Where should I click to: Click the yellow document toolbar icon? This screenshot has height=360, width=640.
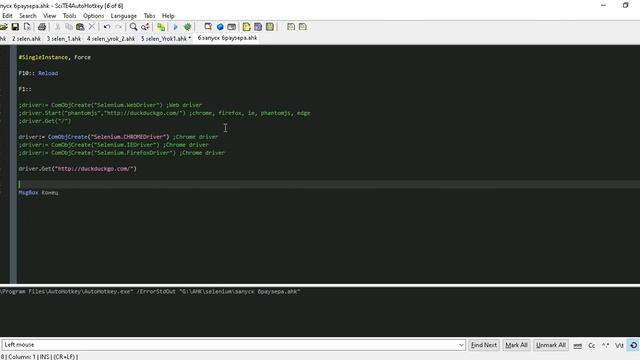click(x=247, y=27)
